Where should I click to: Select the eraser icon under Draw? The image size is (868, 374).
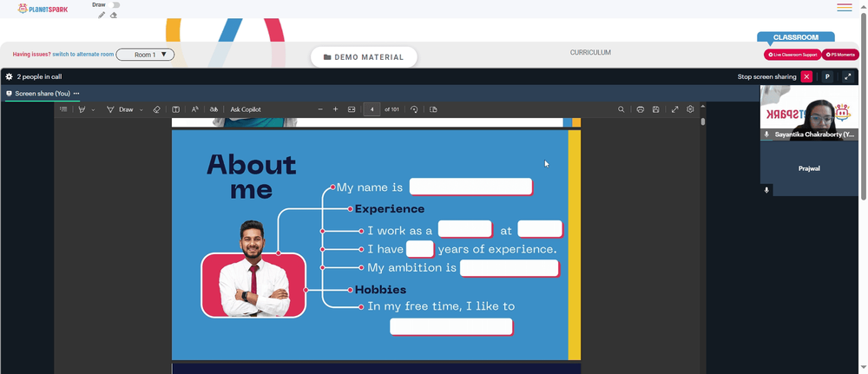coord(114,15)
